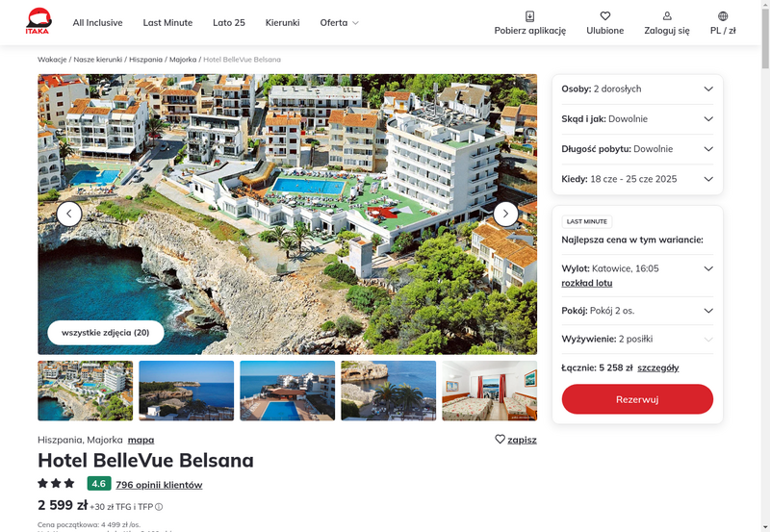Expand the Pokój room selector
Image resolution: width=770 pixels, height=532 pixels.
click(x=637, y=311)
